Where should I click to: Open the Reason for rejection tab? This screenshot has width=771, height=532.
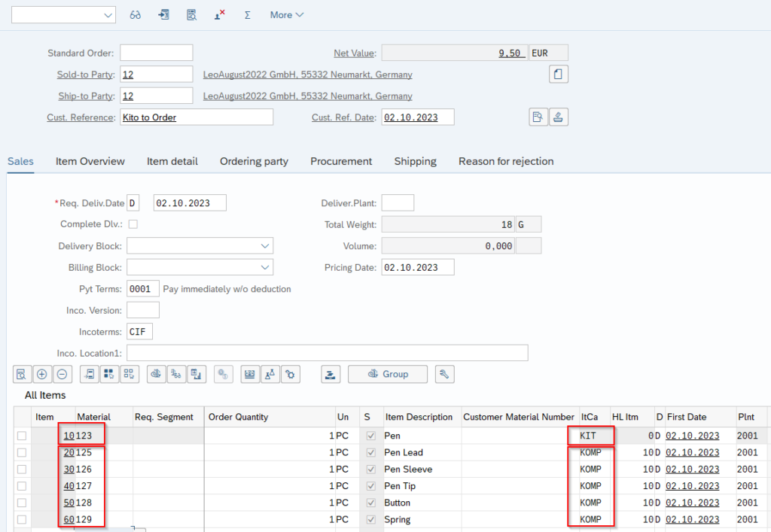tap(506, 161)
